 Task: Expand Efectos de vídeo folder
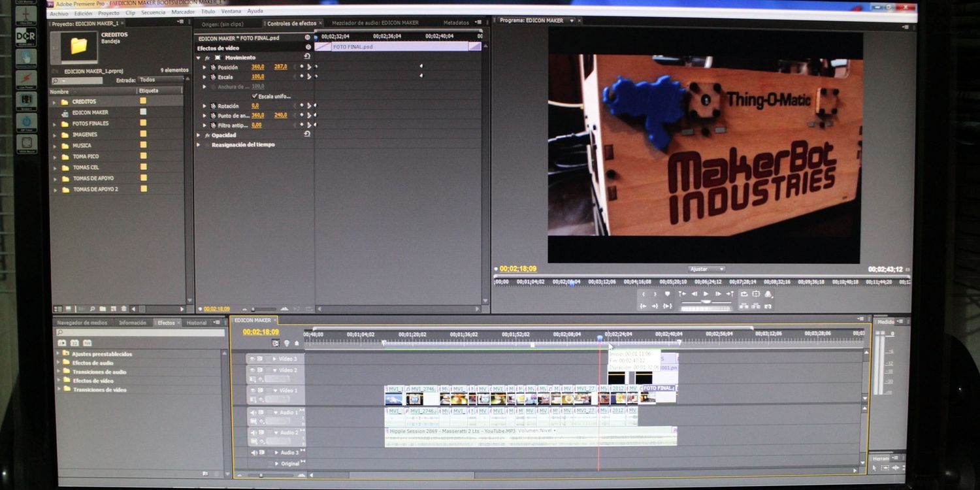(58, 380)
